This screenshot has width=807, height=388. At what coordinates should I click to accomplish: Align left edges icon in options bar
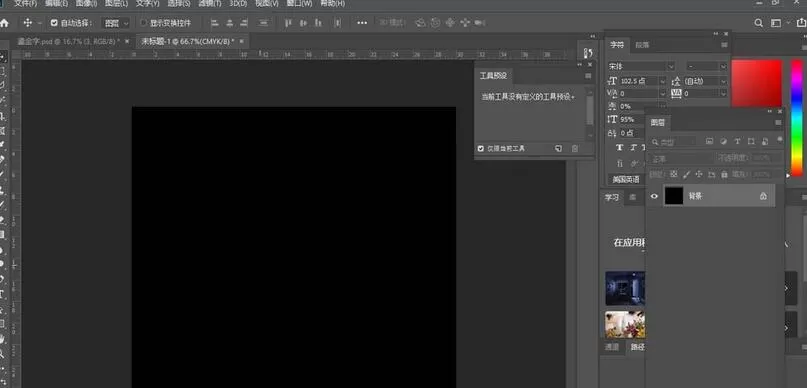pyautogui.click(x=215, y=23)
